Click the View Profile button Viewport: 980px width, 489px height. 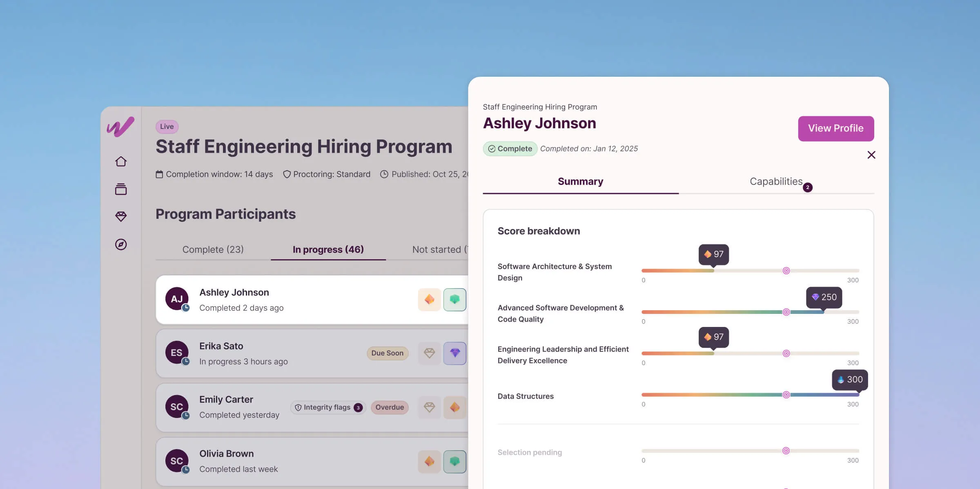tap(836, 129)
